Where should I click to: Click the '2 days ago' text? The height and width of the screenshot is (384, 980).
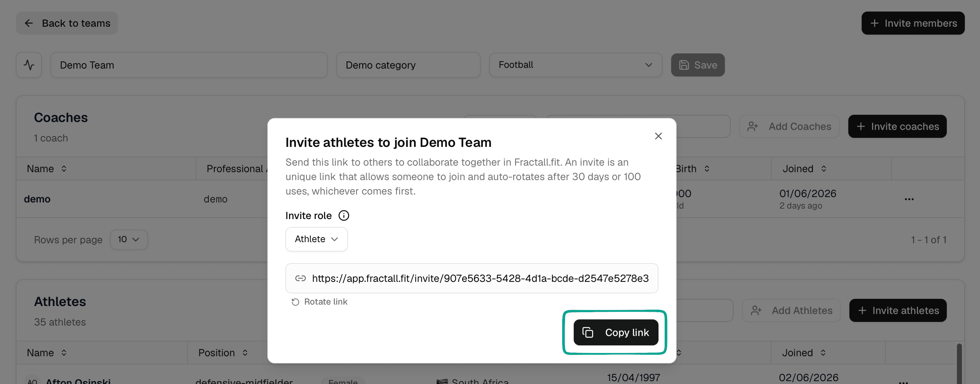(800, 205)
